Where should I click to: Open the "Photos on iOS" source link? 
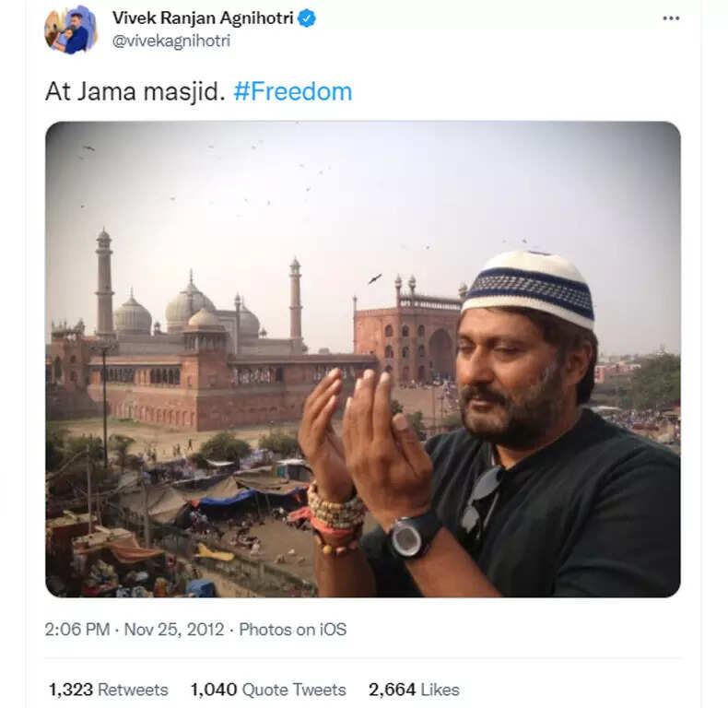tap(292, 630)
